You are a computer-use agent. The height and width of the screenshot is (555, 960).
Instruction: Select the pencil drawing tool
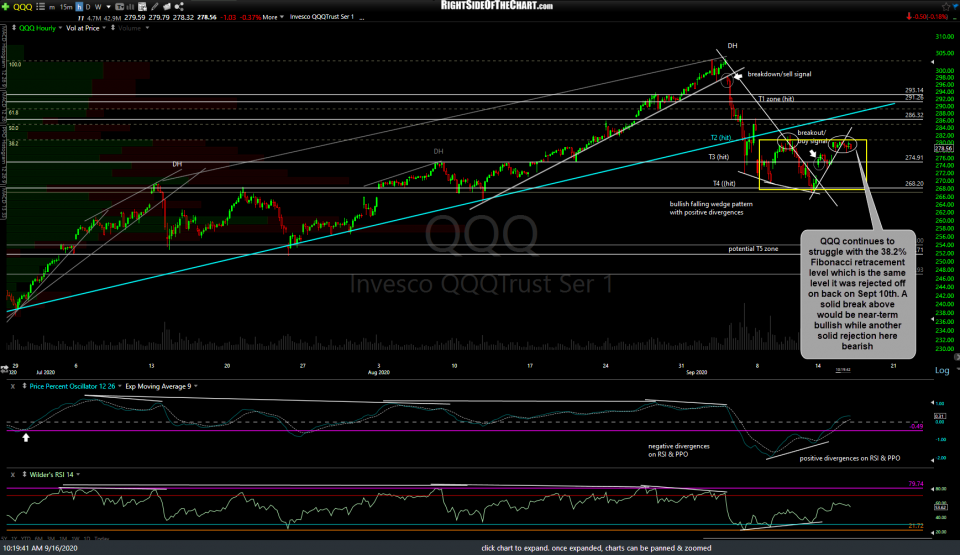click(x=154, y=7)
